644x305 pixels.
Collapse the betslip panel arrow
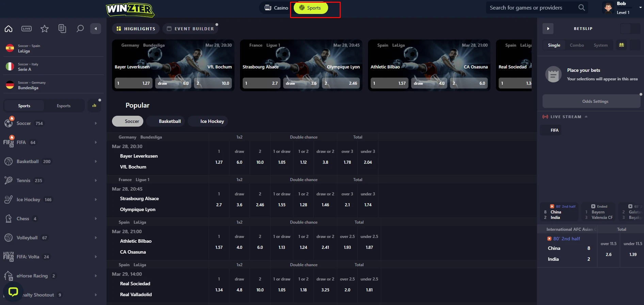click(548, 29)
